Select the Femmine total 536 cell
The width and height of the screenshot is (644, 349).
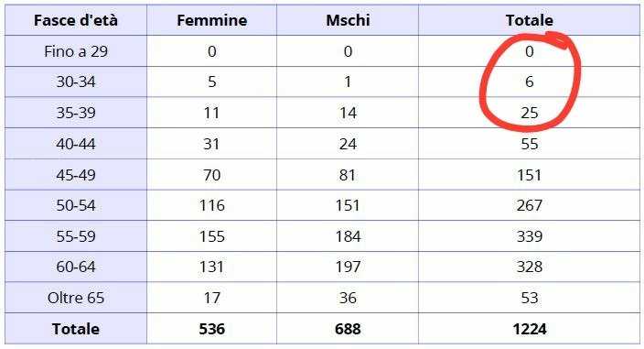pyautogui.click(x=211, y=329)
